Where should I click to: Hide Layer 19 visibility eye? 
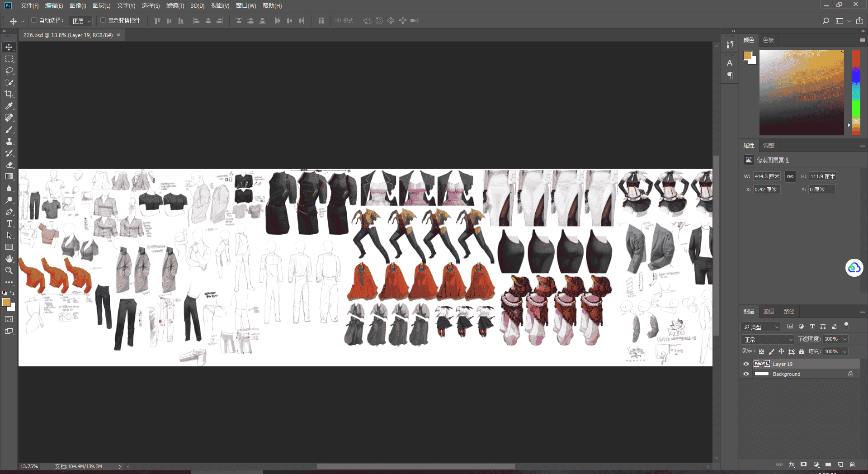[746, 364]
